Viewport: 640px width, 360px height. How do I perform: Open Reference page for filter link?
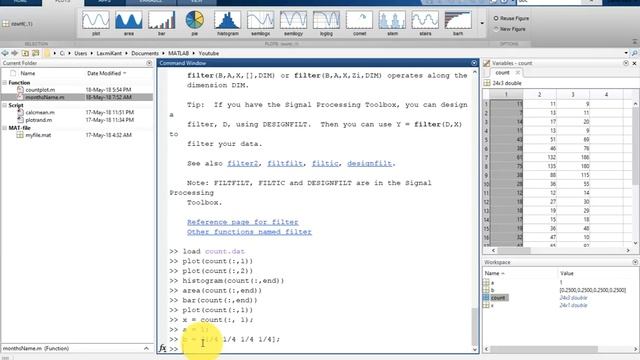[x=242, y=222]
